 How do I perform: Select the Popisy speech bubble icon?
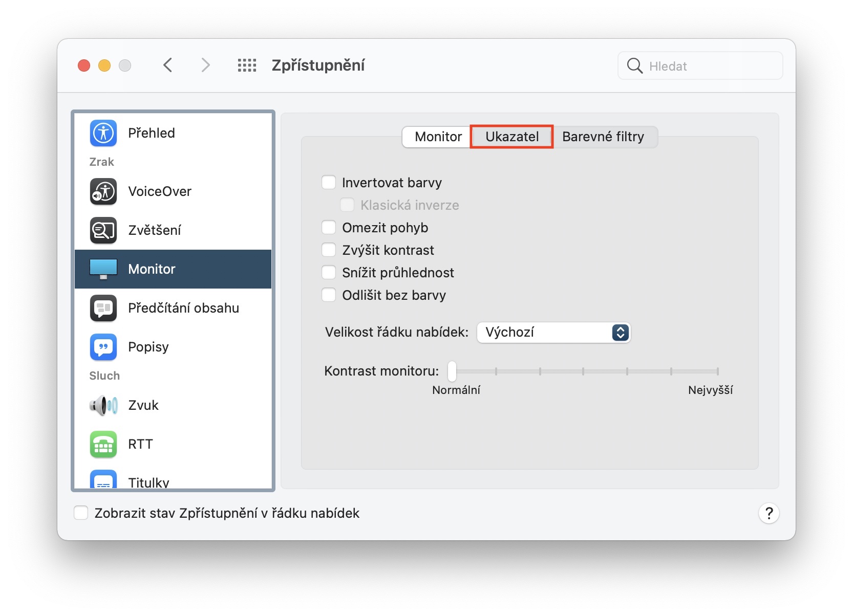[103, 347]
